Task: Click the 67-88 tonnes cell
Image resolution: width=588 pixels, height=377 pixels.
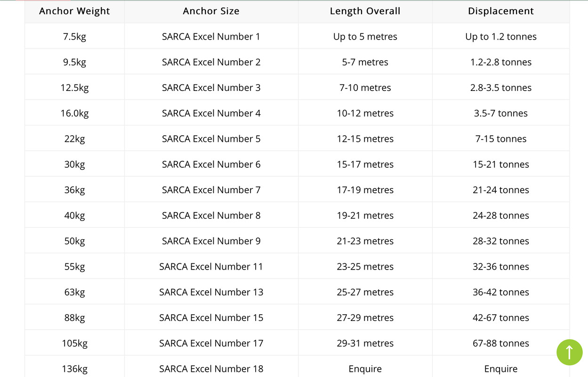Action: coord(501,343)
